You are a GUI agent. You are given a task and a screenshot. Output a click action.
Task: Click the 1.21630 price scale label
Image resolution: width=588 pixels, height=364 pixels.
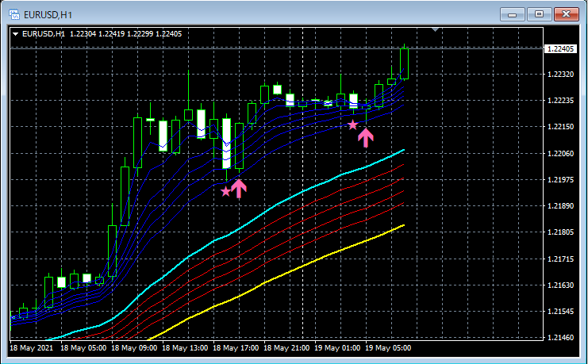click(x=560, y=285)
